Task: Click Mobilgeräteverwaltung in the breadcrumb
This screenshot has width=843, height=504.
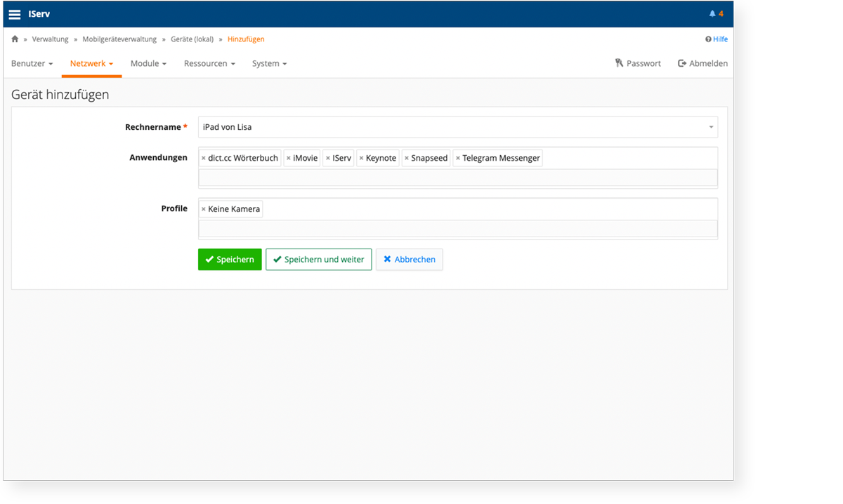Action: coord(119,39)
